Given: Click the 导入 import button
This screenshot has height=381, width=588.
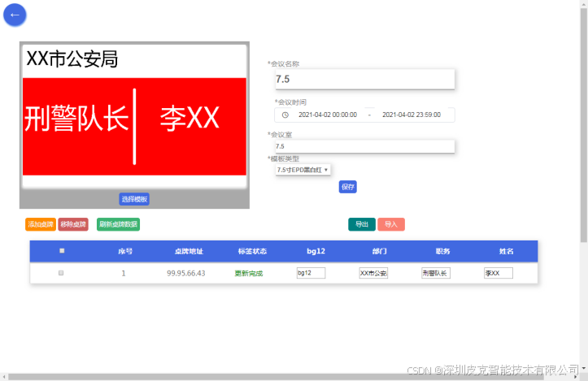Looking at the screenshot, I should tap(391, 224).
